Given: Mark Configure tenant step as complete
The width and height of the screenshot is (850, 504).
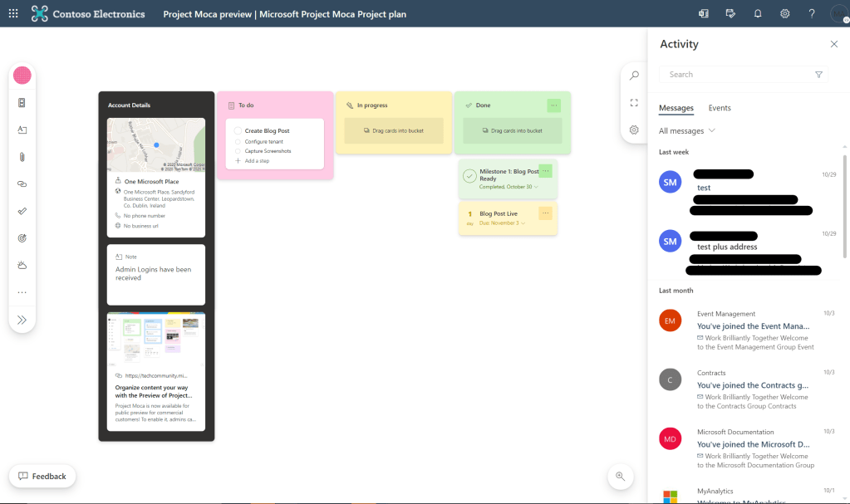Looking at the screenshot, I should pos(238,142).
